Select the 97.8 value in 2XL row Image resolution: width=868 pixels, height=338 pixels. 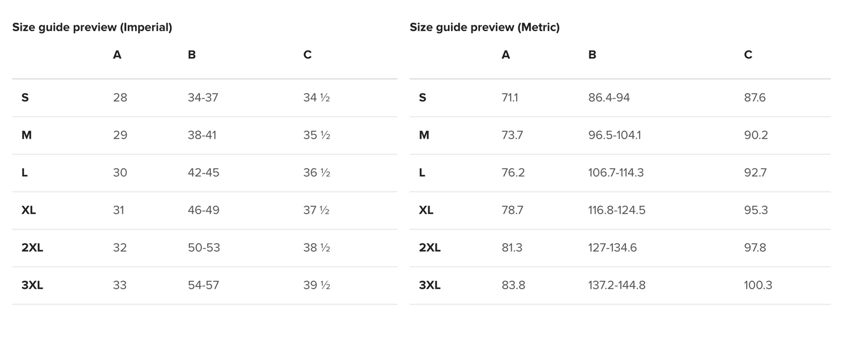coord(754,248)
